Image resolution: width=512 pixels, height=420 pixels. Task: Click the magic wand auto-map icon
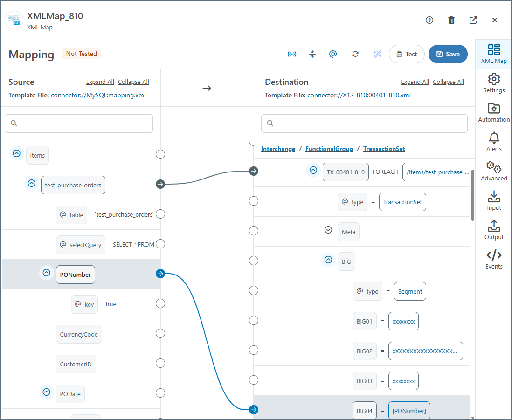coord(378,54)
